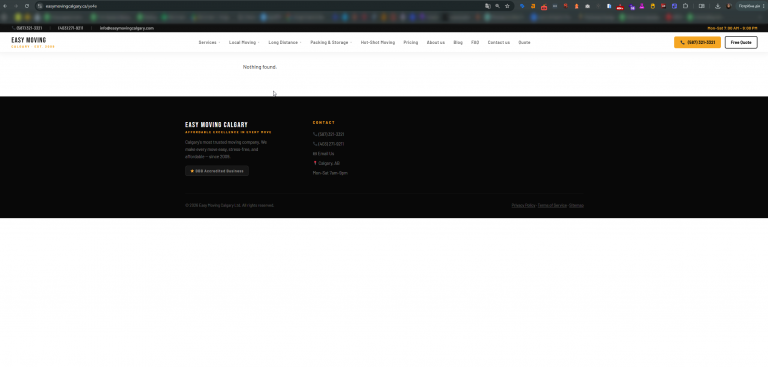Open the zoom magnifier icon in address bar

498,6
